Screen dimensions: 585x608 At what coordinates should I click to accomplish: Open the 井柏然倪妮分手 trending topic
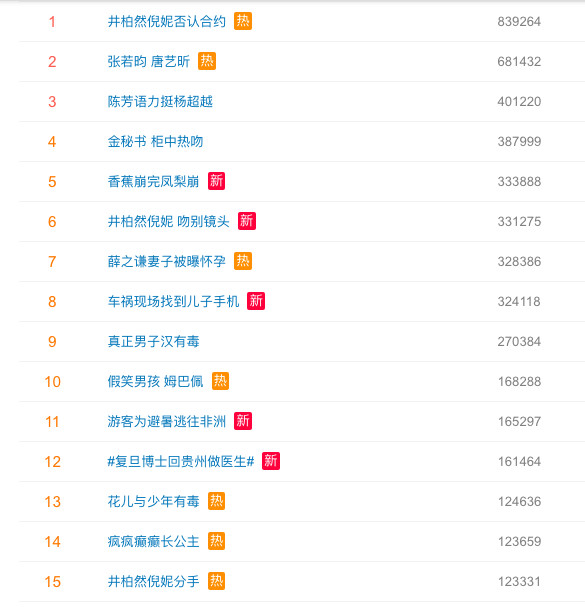point(154,582)
